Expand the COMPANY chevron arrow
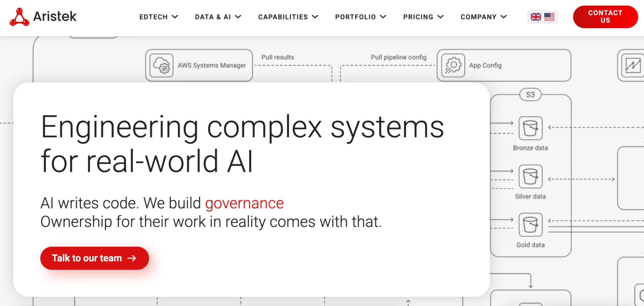Screen dimensions: 644x306 coord(504,17)
